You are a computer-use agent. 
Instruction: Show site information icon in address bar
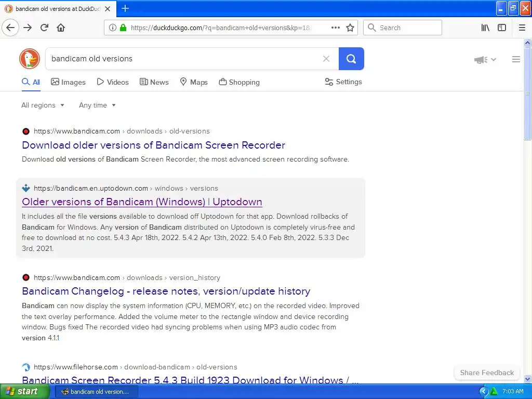coord(112,28)
